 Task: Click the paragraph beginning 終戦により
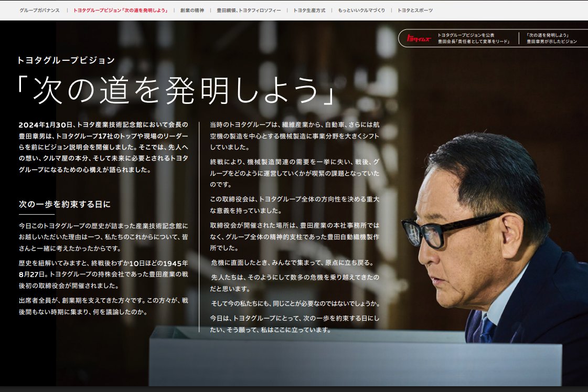[x=294, y=173]
